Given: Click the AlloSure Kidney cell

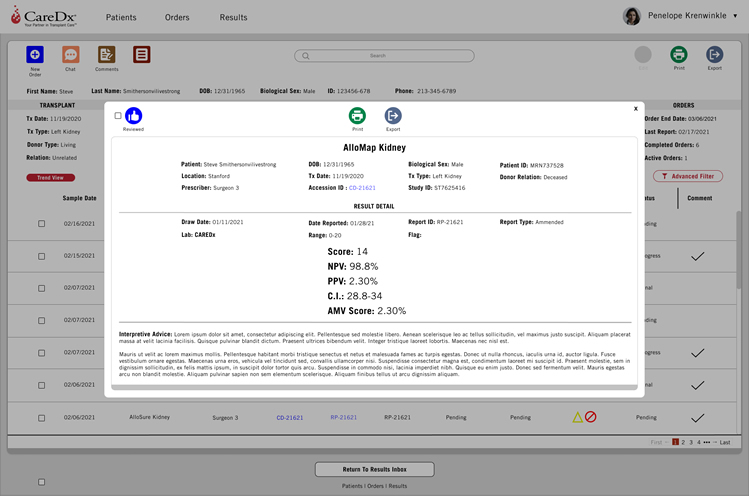Looking at the screenshot, I should [x=150, y=417].
